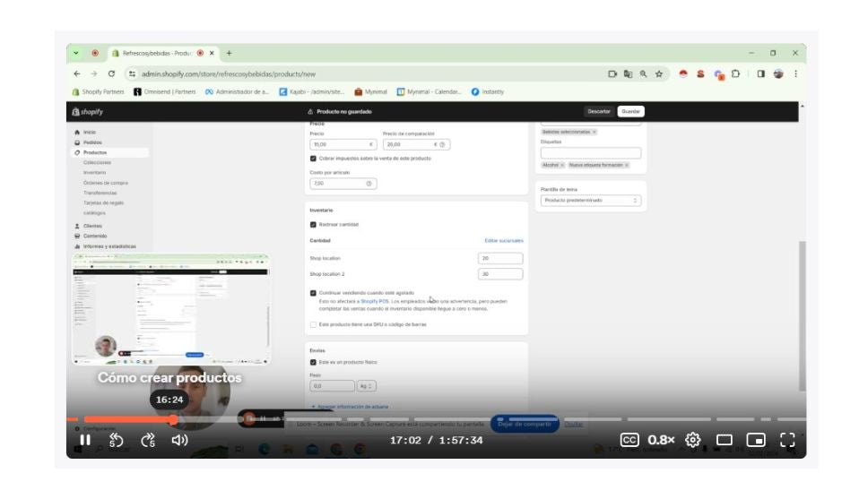Go to Clientes in the sidebar
Image resolution: width=868 pixels, height=499 pixels.
(x=92, y=226)
